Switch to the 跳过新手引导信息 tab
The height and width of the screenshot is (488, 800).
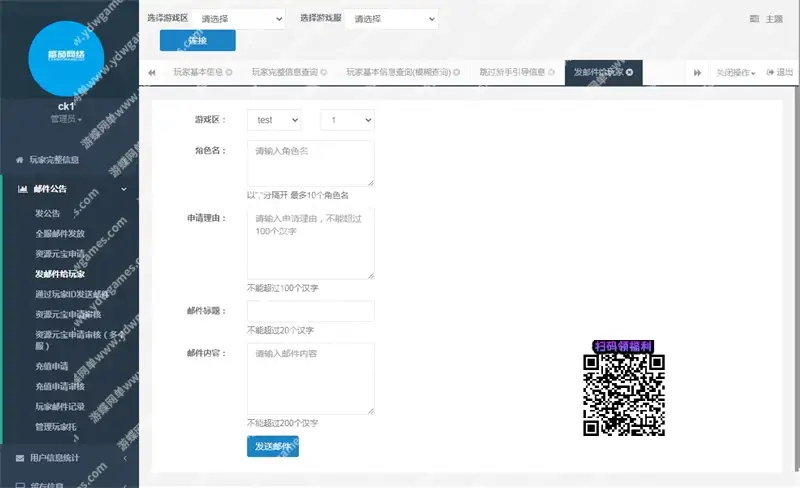click(512, 72)
